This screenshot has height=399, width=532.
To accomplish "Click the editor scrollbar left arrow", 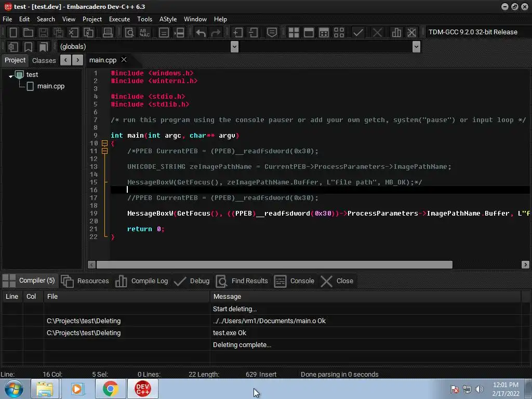I will coord(91,264).
